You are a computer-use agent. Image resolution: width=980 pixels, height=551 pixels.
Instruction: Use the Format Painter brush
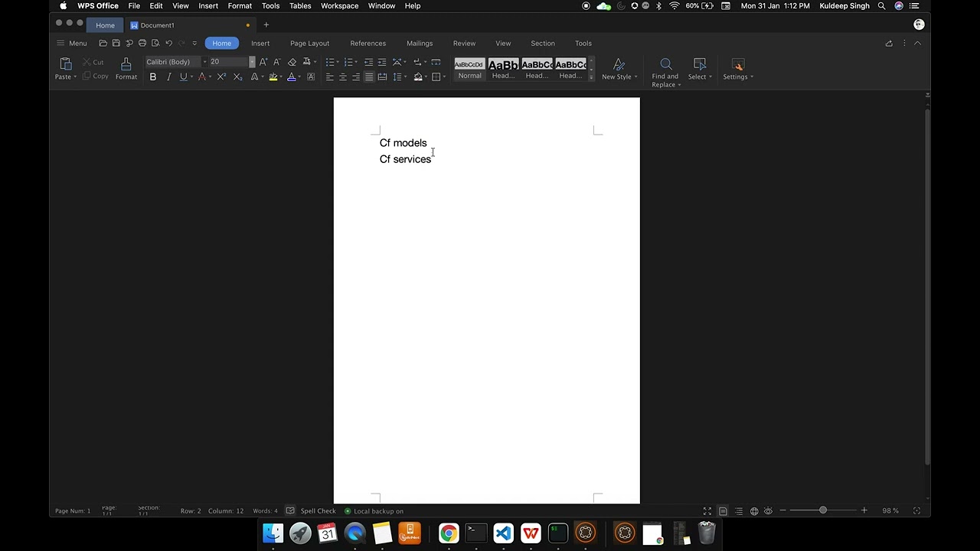point(126,68)
